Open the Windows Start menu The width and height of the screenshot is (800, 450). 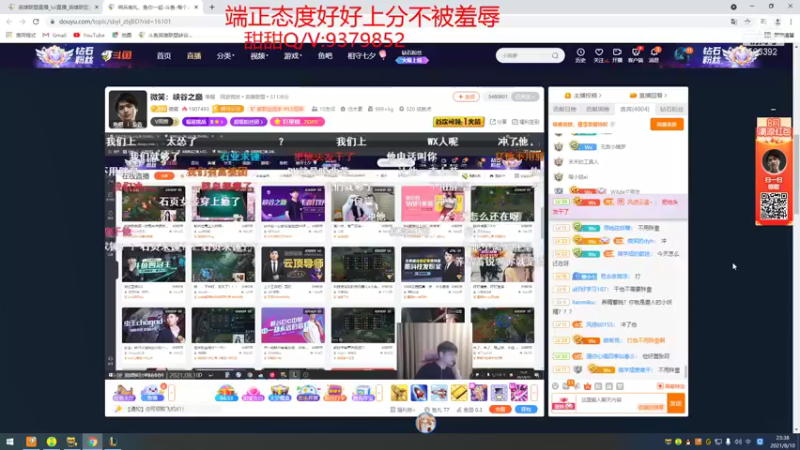pos(10,442)
